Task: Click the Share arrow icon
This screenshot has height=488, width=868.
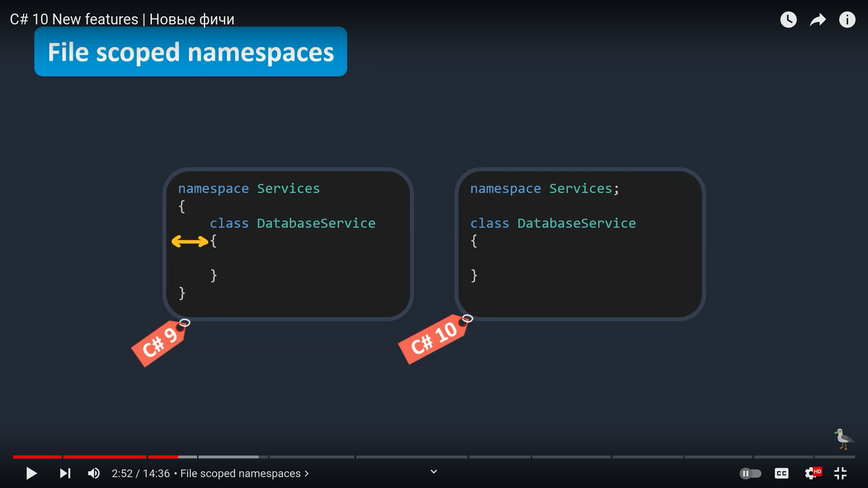Action: click(x=817, y=19)
